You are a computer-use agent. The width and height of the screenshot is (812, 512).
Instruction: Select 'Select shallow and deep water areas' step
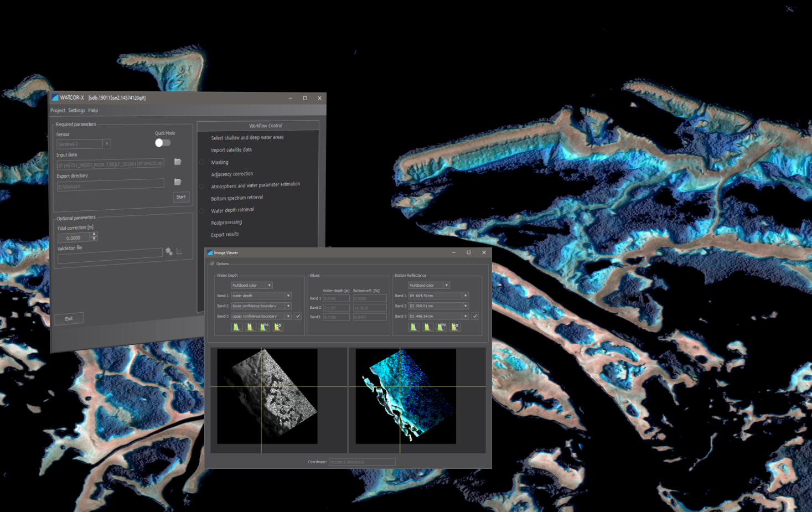click(247, 138)
